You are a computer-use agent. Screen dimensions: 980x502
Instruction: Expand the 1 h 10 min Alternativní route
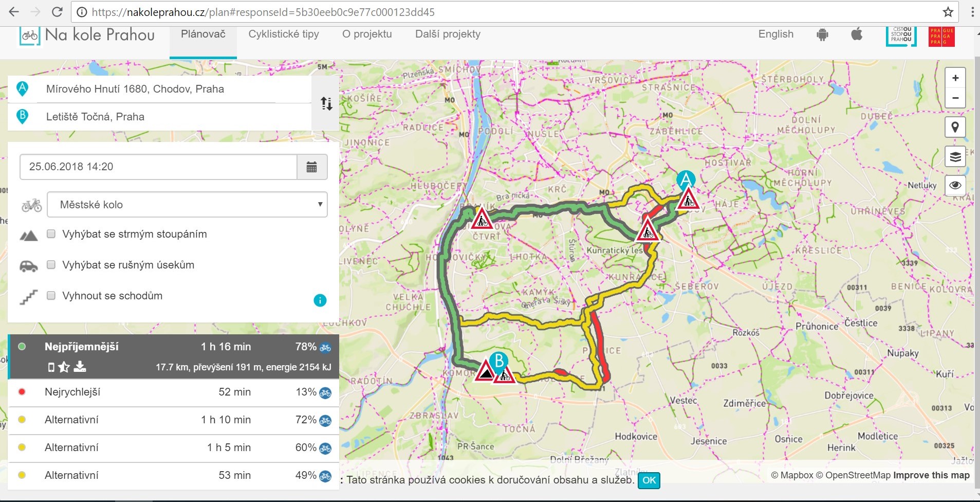(174, 420)
